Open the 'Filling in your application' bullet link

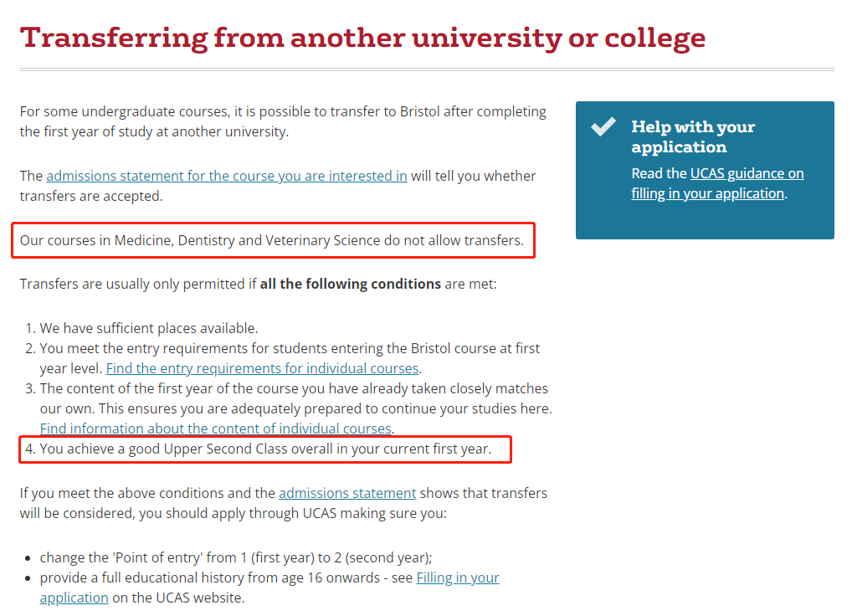click(457, 577)
